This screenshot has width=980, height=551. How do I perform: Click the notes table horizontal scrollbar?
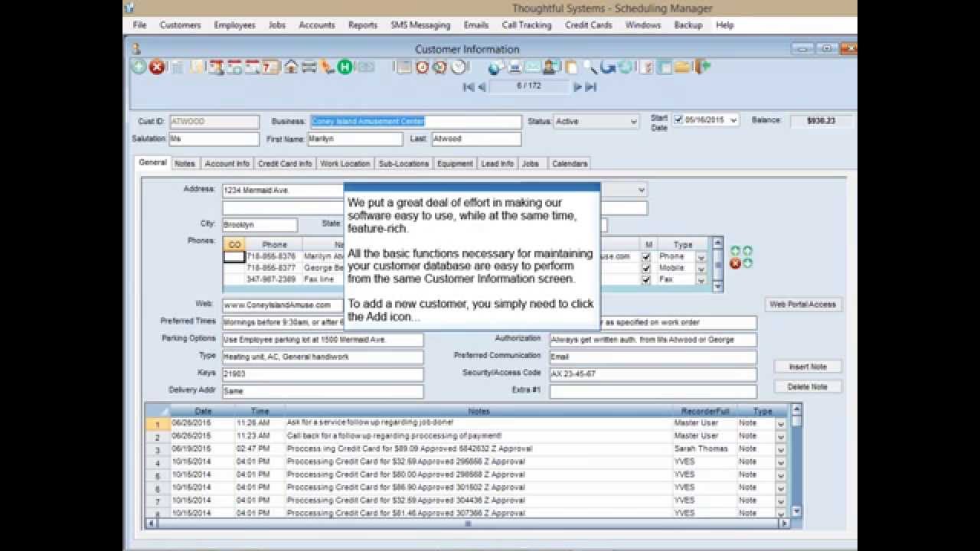click(x=468, y=524)
